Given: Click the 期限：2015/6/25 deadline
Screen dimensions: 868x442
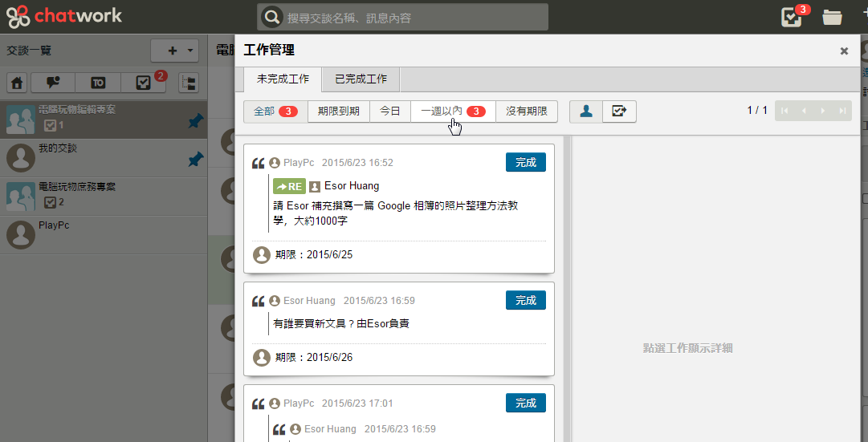Looking at the screenshot, I should 314,254.
